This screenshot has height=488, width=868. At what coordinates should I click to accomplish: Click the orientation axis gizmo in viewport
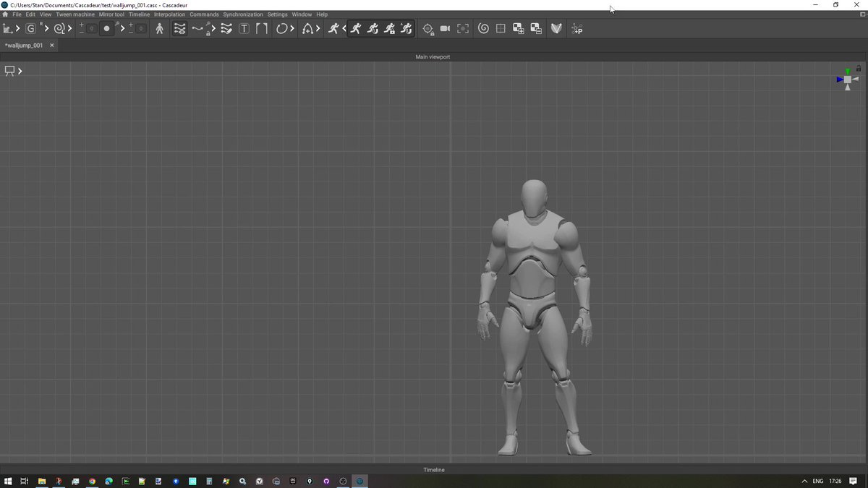[848, 80]
